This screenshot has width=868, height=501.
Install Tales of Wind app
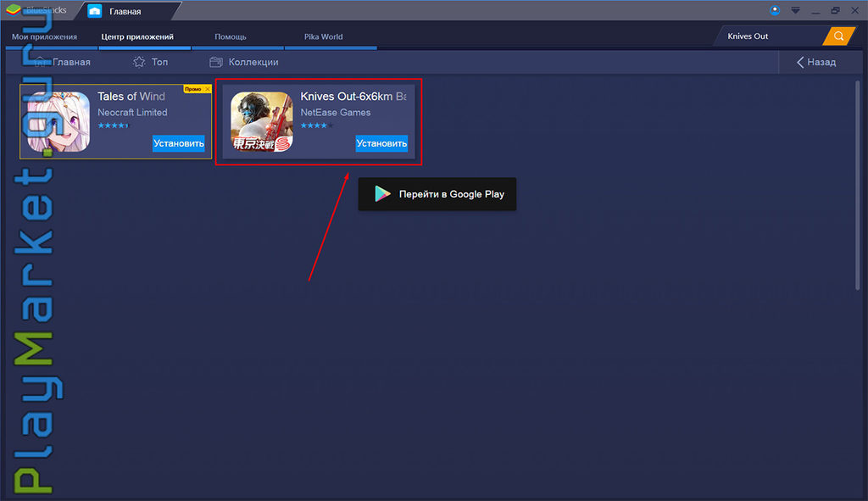pyautogui.click(x=179, y=143)
